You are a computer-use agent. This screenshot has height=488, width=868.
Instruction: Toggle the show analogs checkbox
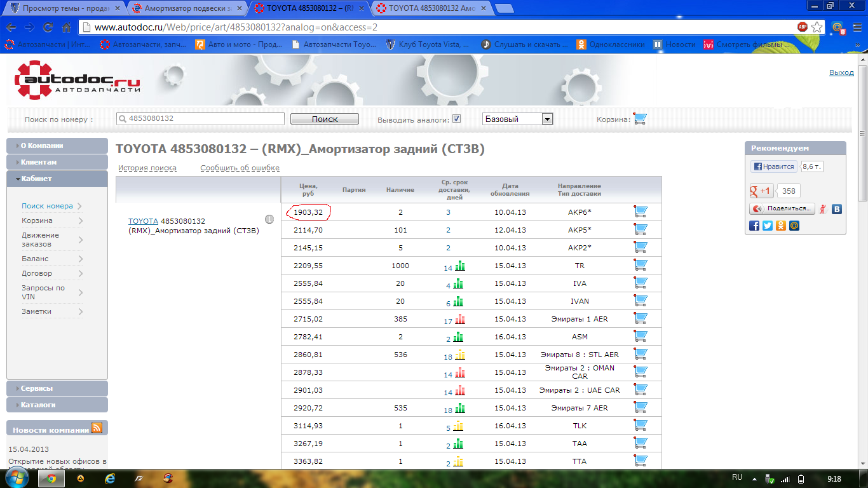456,119
